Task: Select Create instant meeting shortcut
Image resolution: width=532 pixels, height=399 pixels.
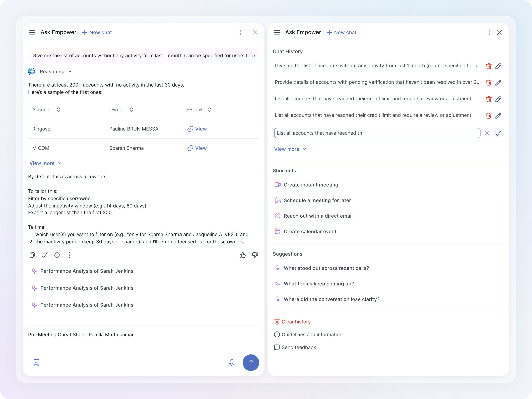Action: (x=311, y=185)
